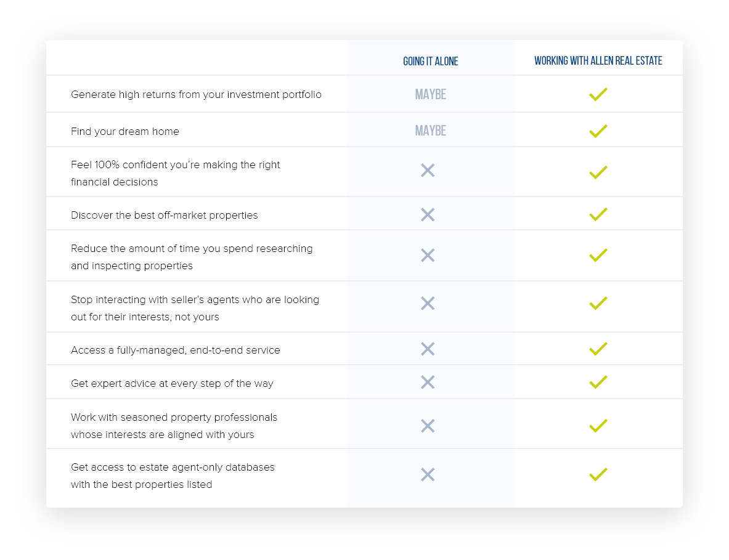Click the text 'Find your dream home'

click(125, 131)
